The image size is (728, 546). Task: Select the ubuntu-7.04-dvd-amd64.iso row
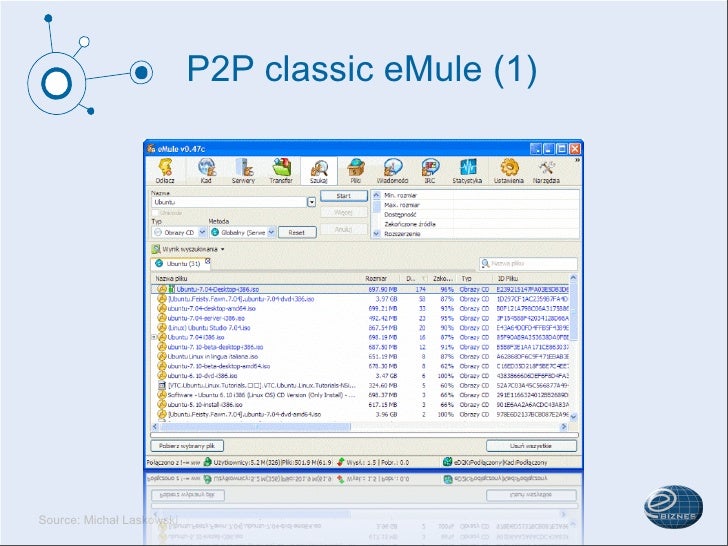(x=360, y=414)
